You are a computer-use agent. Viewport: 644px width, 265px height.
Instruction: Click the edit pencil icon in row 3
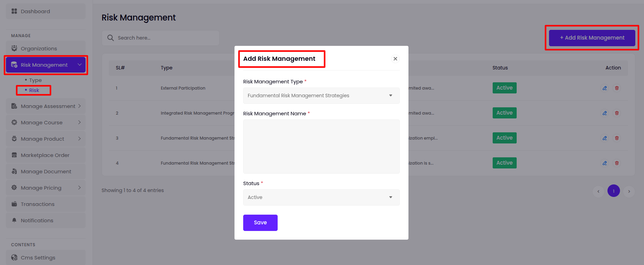click(605, 138)
